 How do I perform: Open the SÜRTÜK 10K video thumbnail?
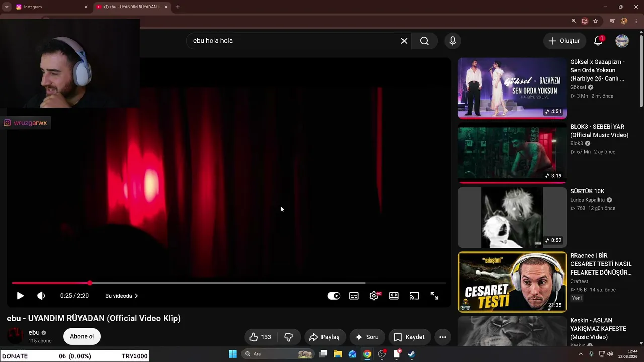[512, 218]
